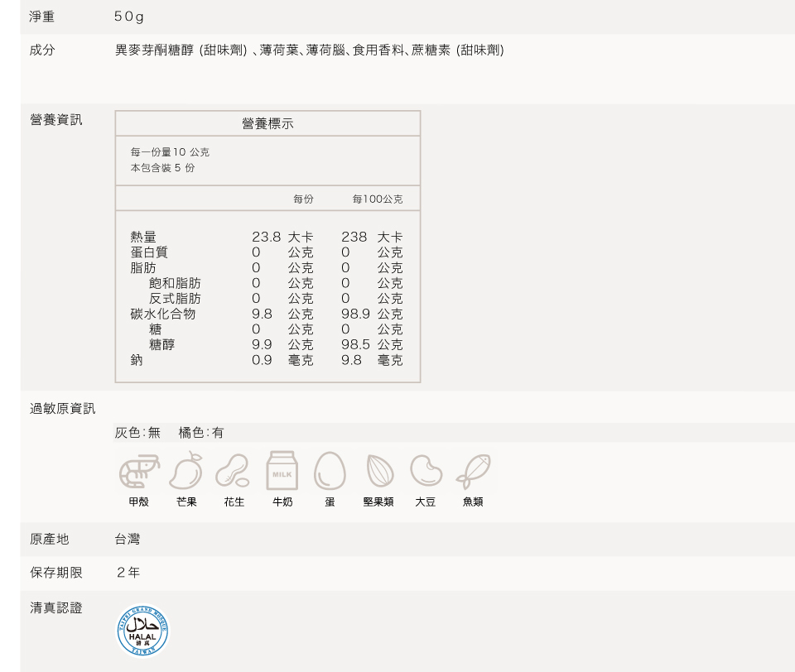Click the fish (魚類) allergen icon
Viewport: 795px width, 672px height.
click(x=473, y=471)
